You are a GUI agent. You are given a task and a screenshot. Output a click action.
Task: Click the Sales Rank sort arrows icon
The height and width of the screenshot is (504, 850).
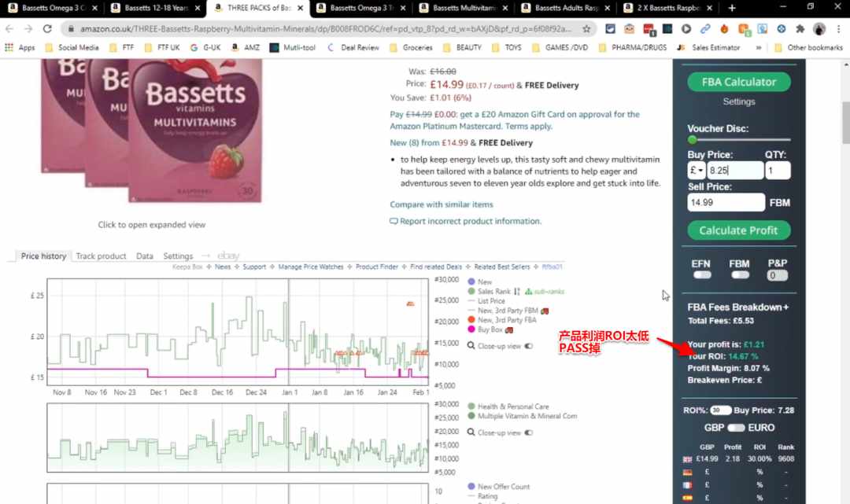click(x=516, y=291)
